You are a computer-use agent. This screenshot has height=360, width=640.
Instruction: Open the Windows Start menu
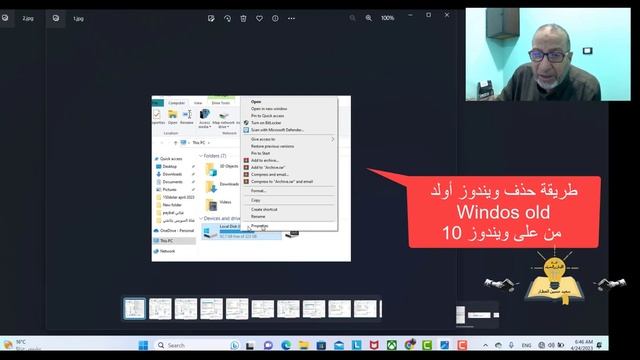(143, 345)
